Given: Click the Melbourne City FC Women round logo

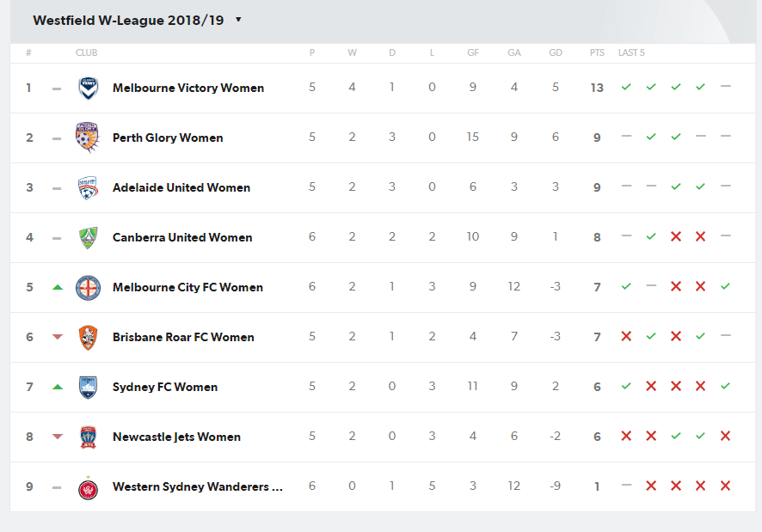Looking at the screenshot, I should pyautogui.click(x=88, y=288).
